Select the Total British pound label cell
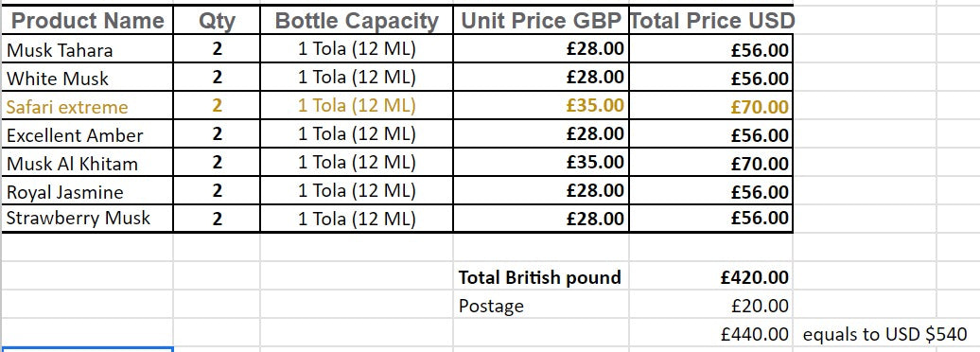Image resolution: width=980 pixels, height=352 pixels. click(541, 276)
